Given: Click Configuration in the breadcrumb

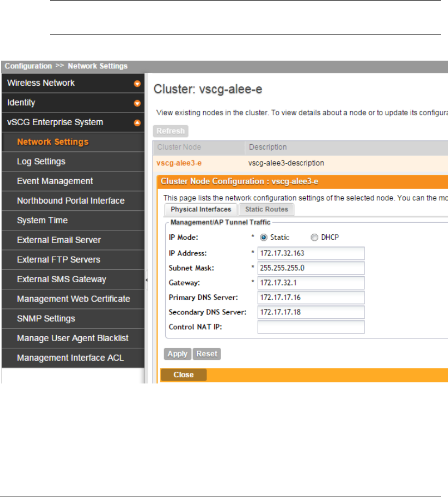Looking at the screenshot, I should click(28, 66).
